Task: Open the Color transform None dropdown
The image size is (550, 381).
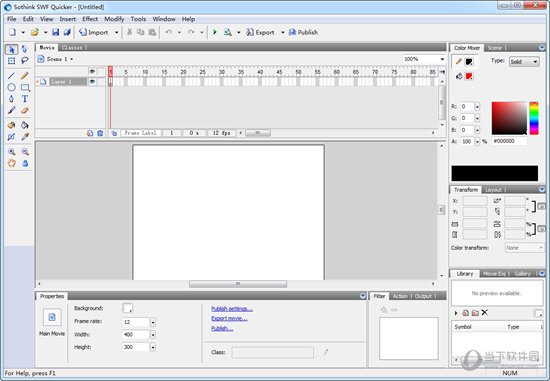Action: point(524,248)
